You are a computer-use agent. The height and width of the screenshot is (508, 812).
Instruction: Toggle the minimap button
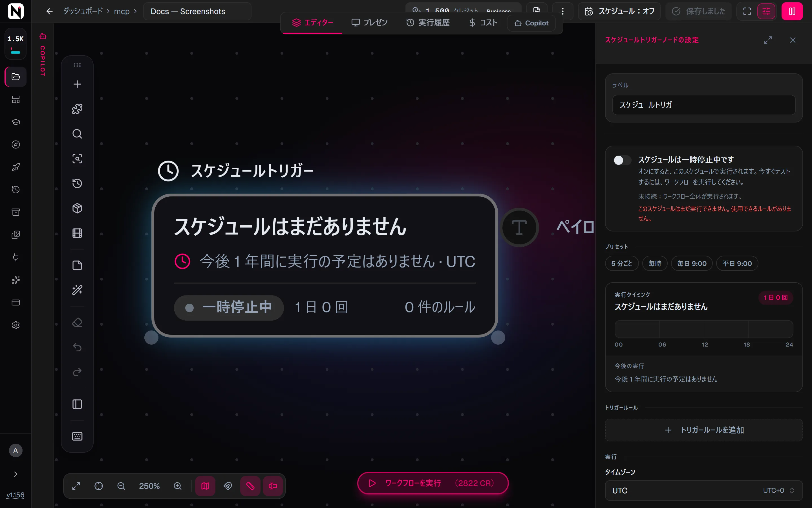click(x=205, y=486)
